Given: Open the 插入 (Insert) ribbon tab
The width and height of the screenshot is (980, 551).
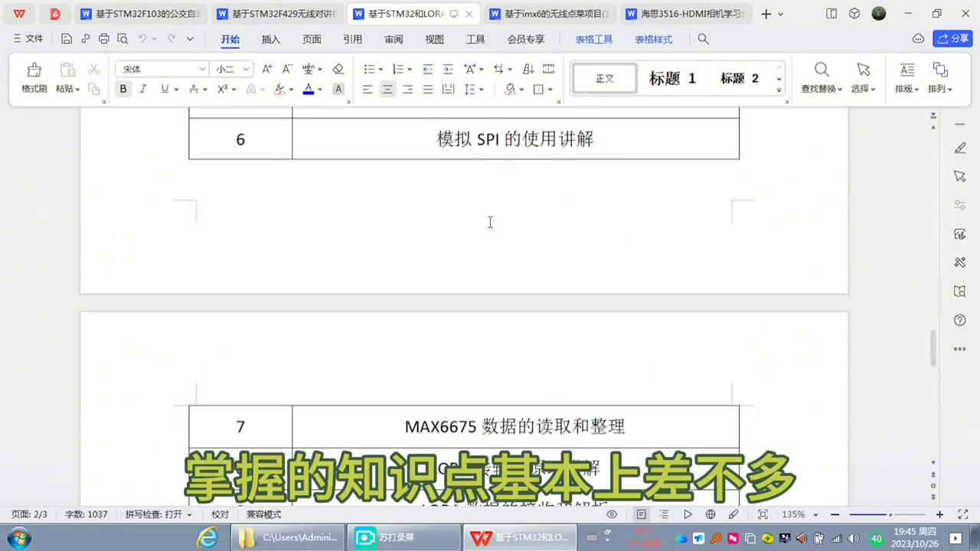Looking at the screenshot, I should 271,39.
